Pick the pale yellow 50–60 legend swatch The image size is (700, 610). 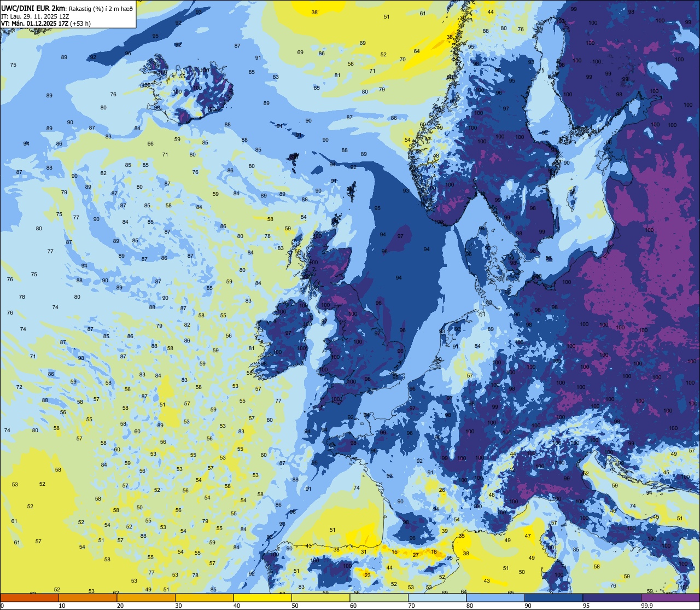[320, 598]
